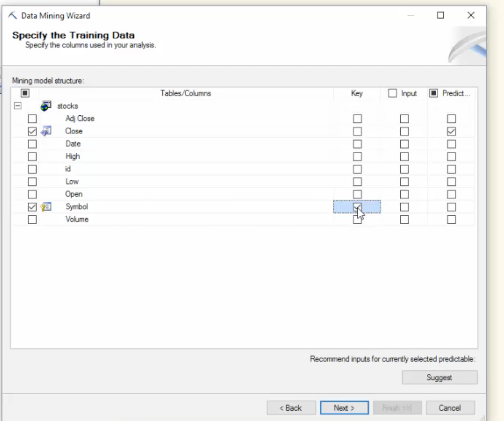The height and width of the screenshot is (421, 504).
Task: Check the High column selection box
Action: (32, 157)
